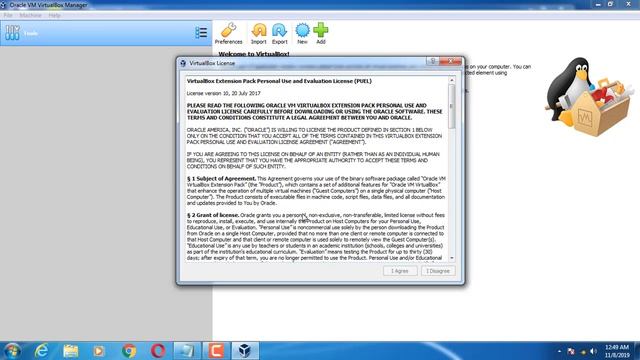Open File Explorer from taskbar
The image size is (640, 360).
(70, 351)
